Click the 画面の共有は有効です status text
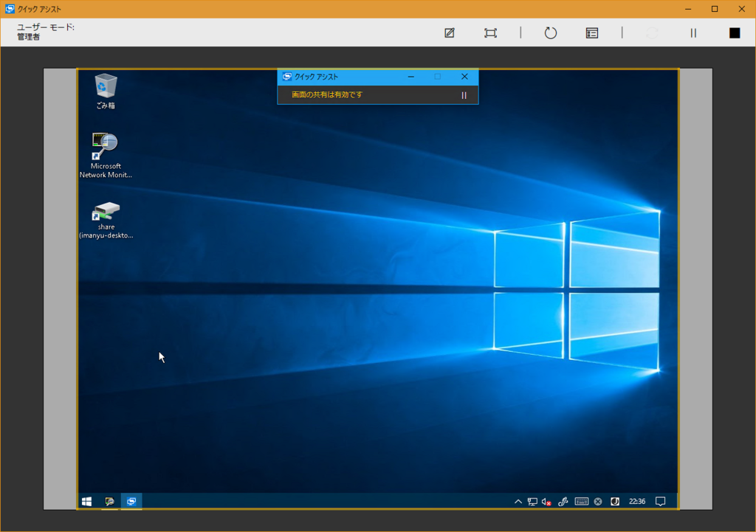Viewport: 756px width, 532px height. pyautogui.click(x=327, y=94)
